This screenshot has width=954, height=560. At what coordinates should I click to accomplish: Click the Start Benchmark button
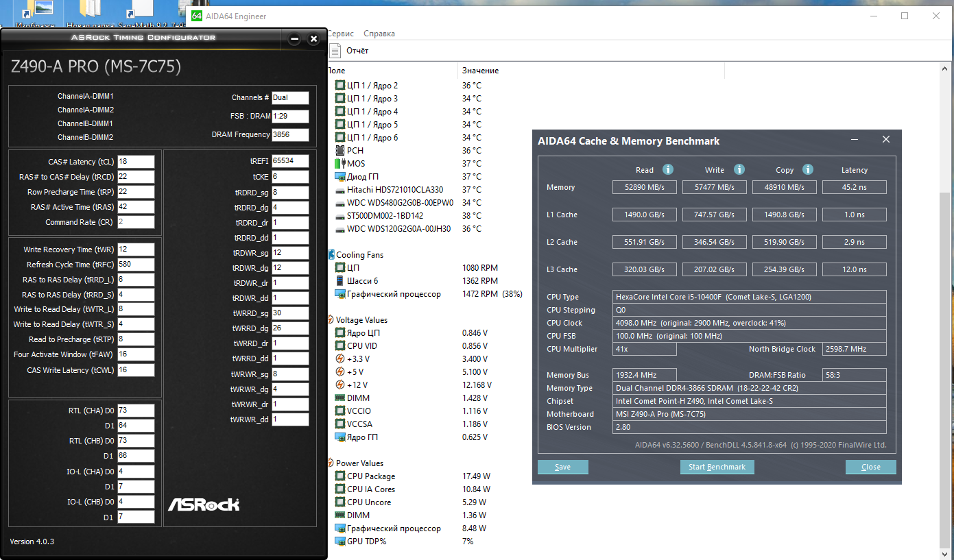tap(717, 467)
